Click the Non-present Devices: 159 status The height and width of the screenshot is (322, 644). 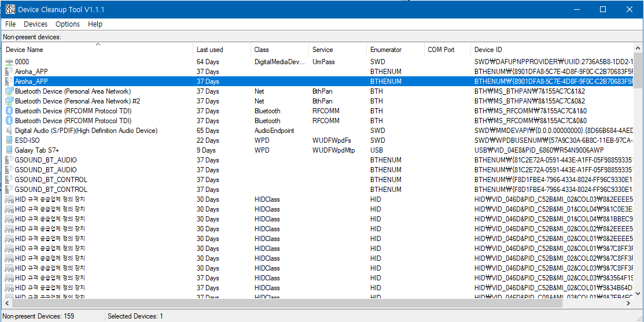coord(38,316)
